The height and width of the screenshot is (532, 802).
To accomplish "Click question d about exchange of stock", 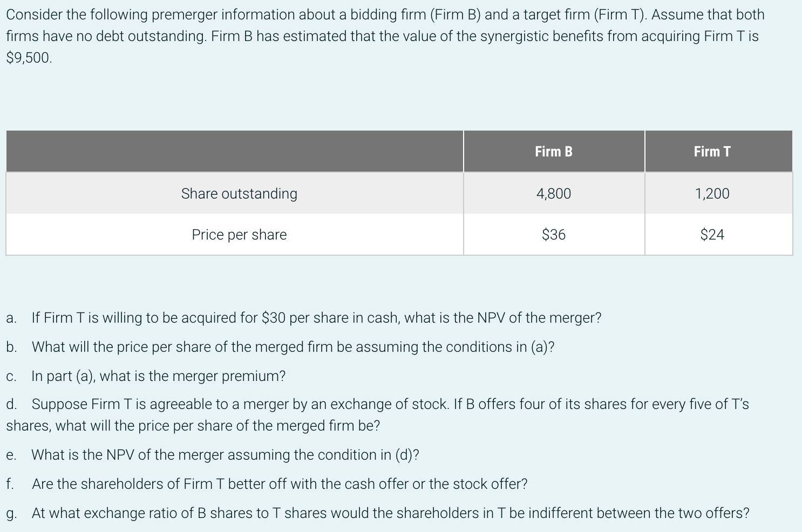I will (378, 415).
